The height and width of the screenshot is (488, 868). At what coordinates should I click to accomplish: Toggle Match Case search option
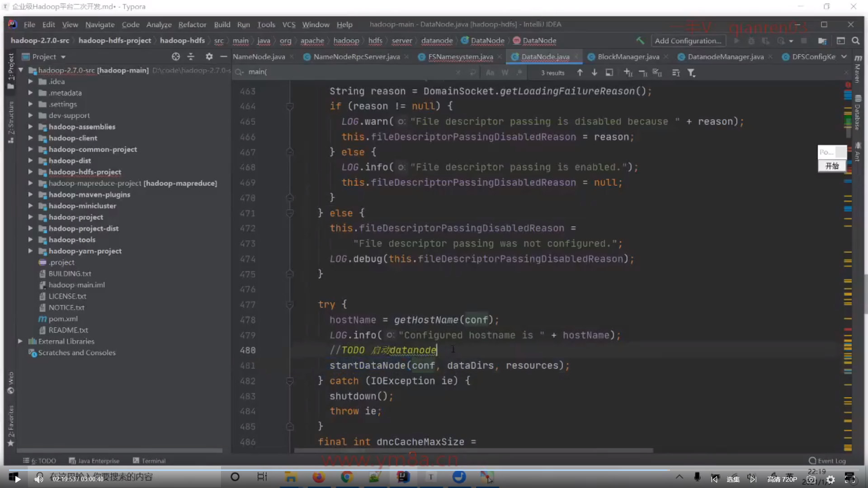pos(490,73)
